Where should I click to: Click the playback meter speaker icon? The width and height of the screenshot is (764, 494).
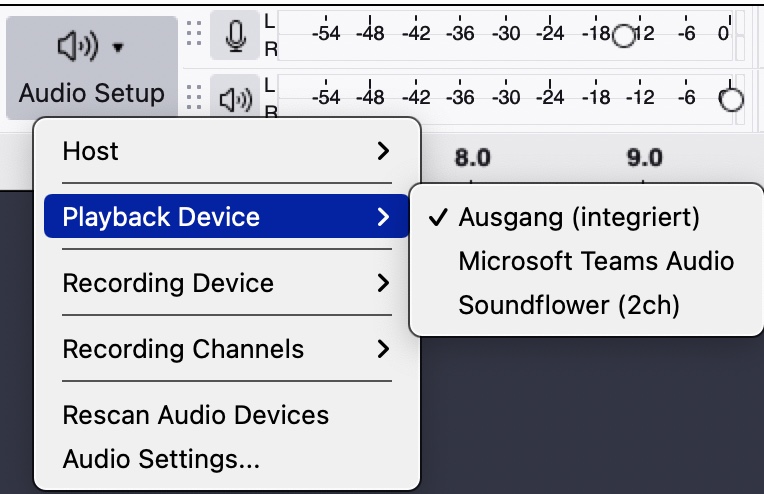[235, 97]
